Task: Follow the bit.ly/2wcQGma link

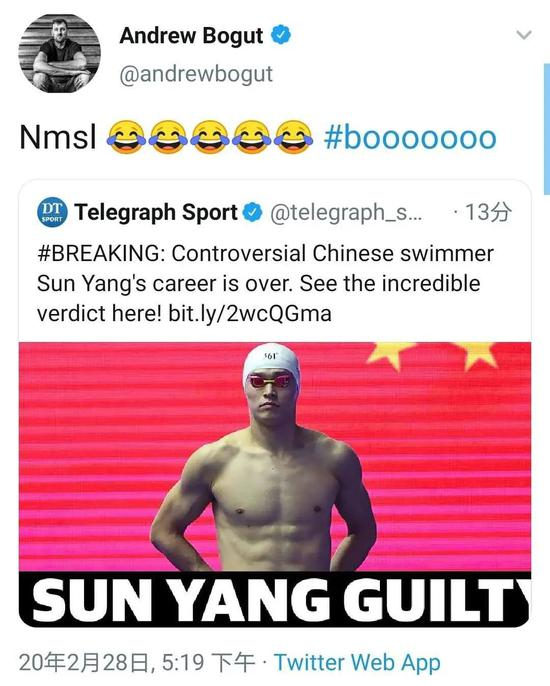Action: coord(250,314)
